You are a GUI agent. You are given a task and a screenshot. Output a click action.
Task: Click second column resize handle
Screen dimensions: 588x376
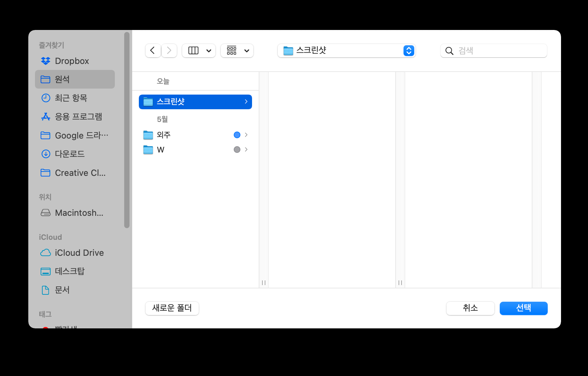click(400, 283)
